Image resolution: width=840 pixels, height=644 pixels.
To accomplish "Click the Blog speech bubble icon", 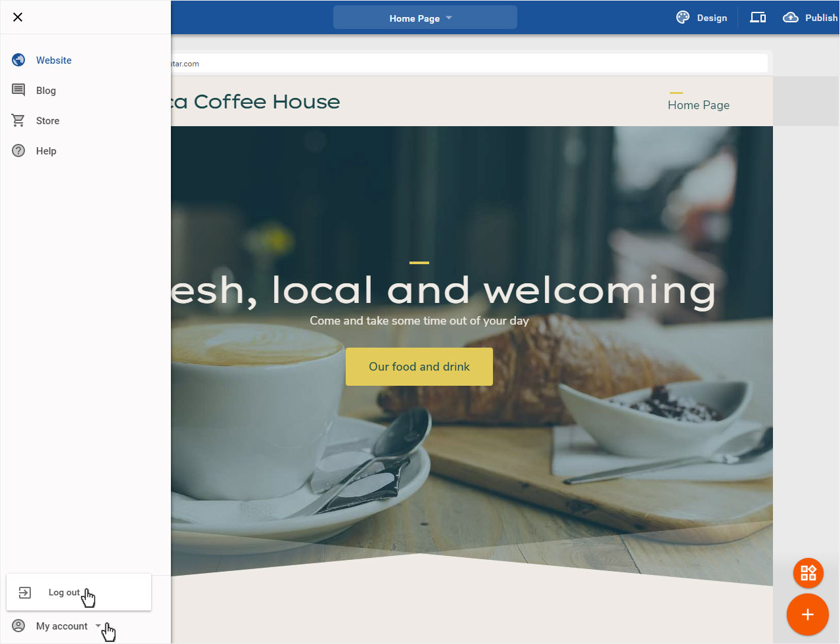I will pos(18,90).
